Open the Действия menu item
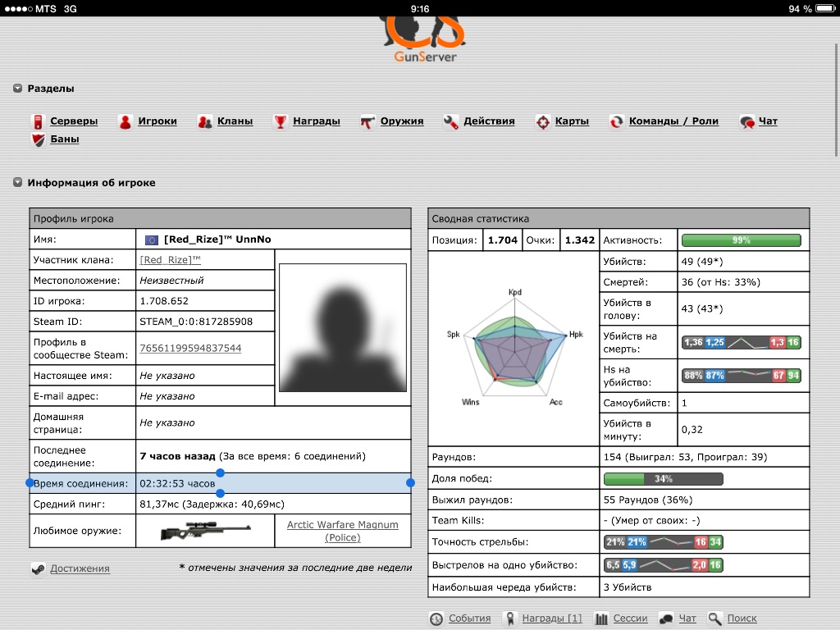Viewport: 840px width, 630px height. point(488,121)
